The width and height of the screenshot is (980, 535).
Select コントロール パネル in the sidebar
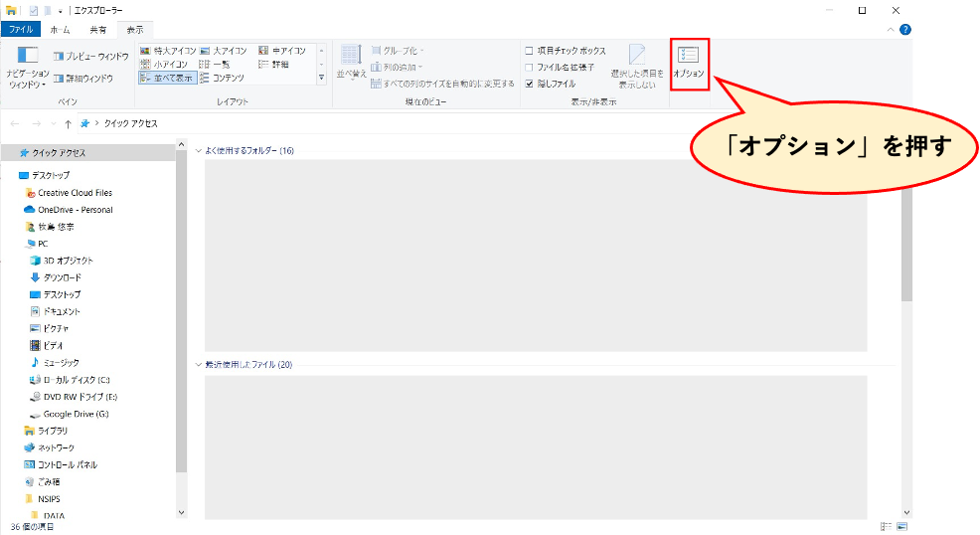point(67,464)
